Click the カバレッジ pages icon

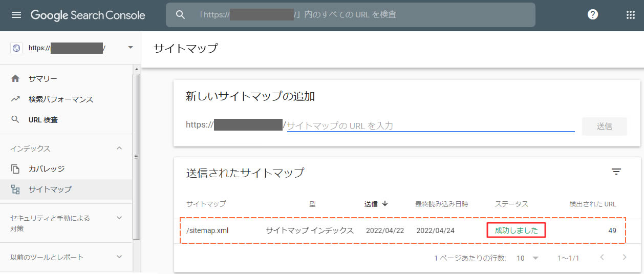[x=15, y=168]
